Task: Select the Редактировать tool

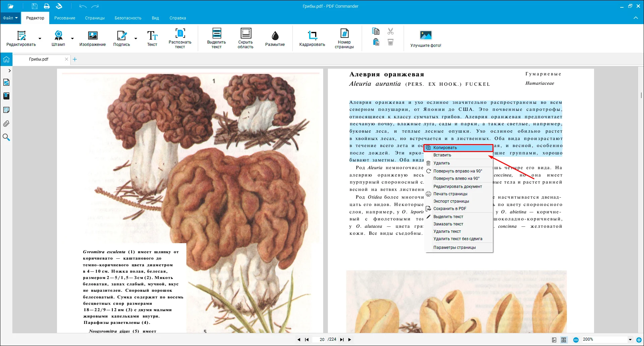Action: [21, 39]
